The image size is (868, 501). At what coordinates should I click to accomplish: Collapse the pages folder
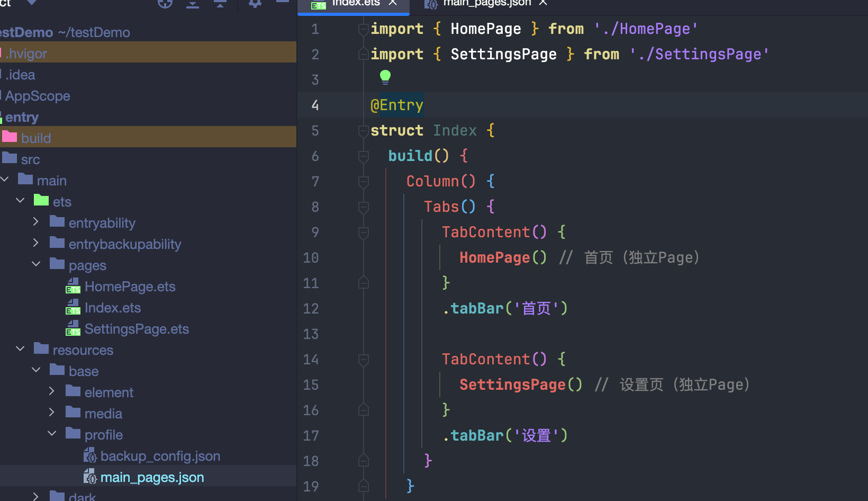pyautogui.click(x=36, y=264)
